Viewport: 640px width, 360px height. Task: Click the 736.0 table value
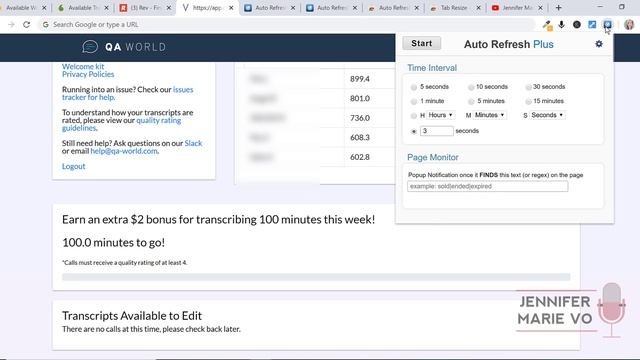[360, 118]
